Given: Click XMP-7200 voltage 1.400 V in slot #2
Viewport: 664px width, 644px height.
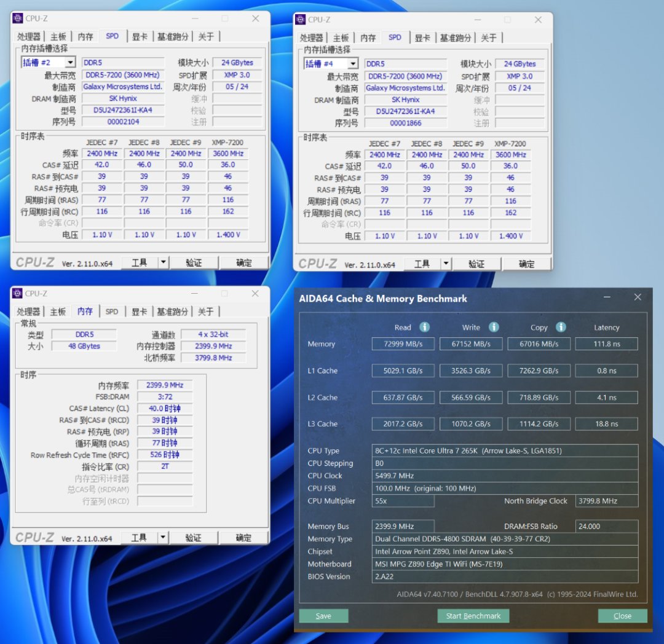Looking at the screenshot, I should coord(228,234).
